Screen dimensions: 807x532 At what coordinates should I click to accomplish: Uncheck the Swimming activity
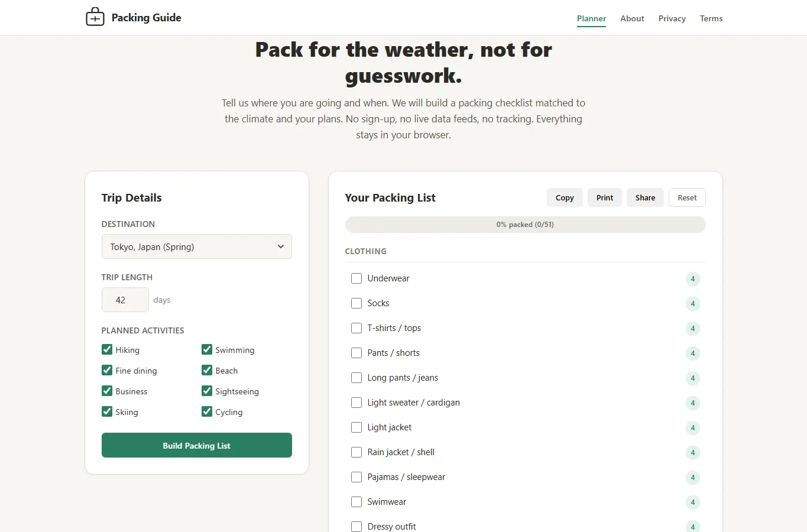207,349
